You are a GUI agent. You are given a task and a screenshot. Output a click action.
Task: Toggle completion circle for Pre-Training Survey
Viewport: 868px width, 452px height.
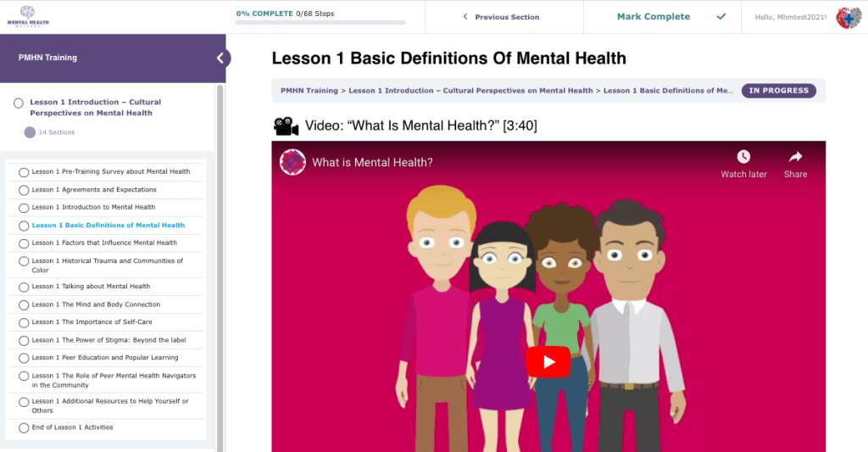coord(24,172)
